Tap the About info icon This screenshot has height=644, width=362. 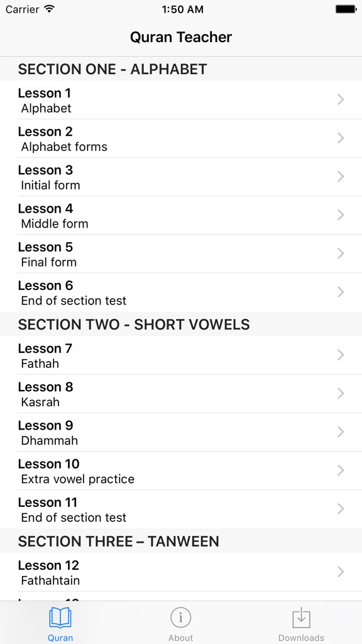pyautogui.click(x=180, y=618)
